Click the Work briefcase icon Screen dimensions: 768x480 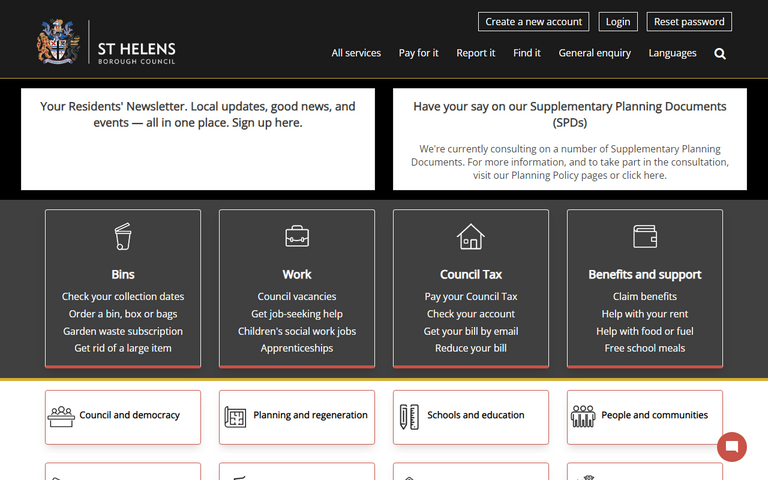click(297, 237)
